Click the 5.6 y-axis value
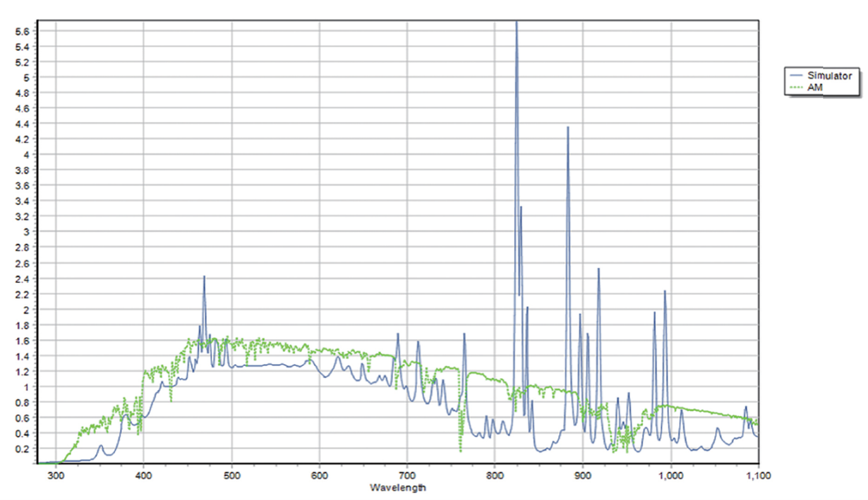This screenshot has width=868, height=500. [22, 31]
